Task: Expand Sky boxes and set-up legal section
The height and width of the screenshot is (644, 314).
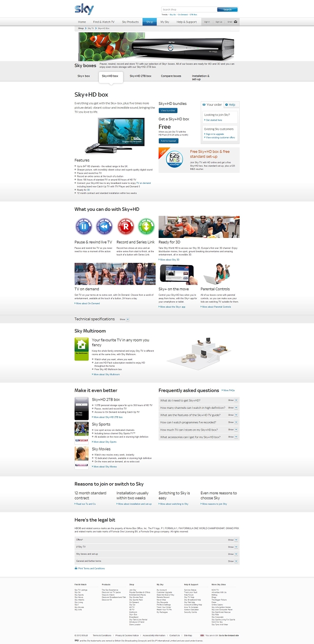Action: click(x=157, y=554)
